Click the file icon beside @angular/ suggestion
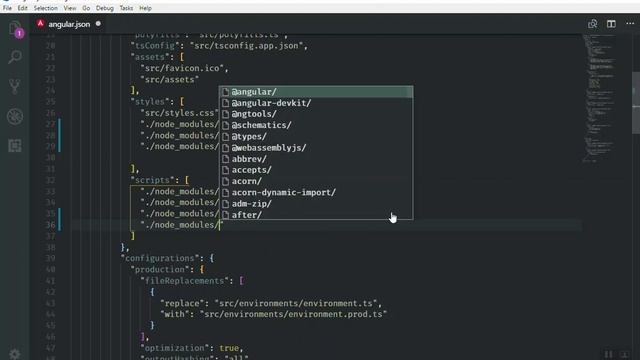 [225, 92]
